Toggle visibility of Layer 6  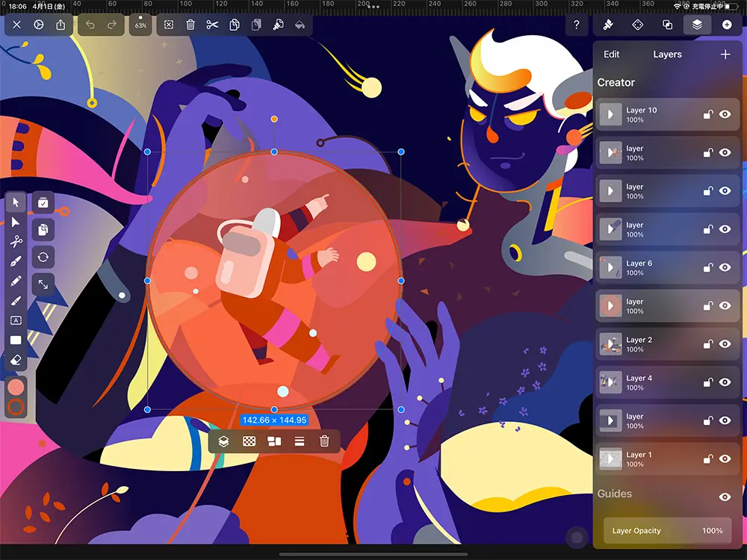(x=724, y=267)
